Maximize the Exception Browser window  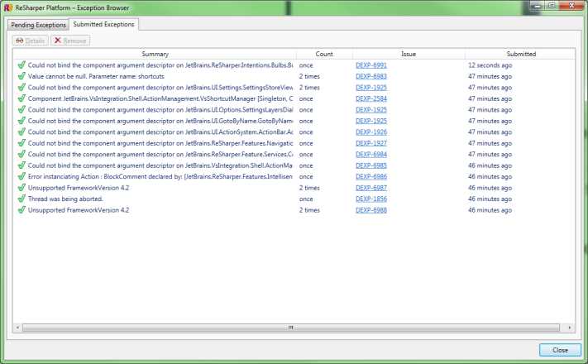(552, 6)
